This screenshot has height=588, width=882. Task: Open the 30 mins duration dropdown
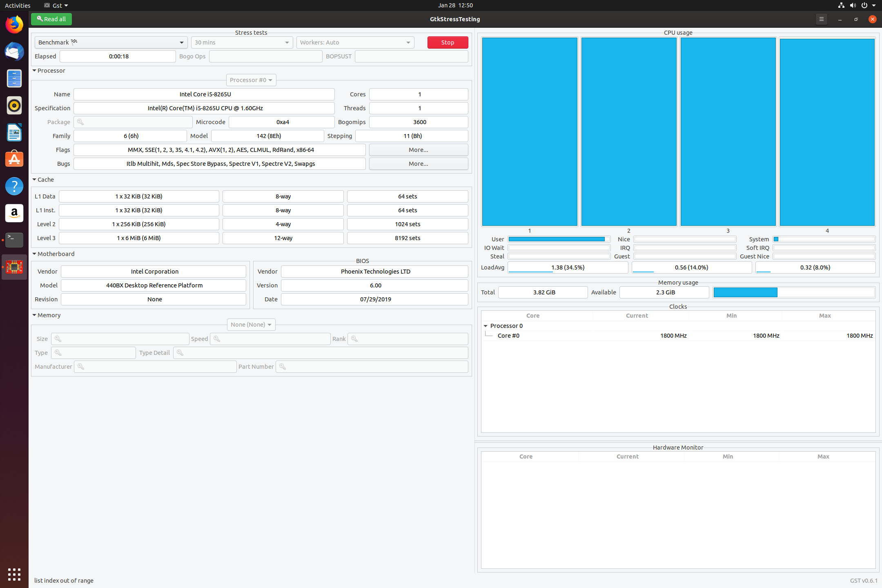tap(242, 42)
